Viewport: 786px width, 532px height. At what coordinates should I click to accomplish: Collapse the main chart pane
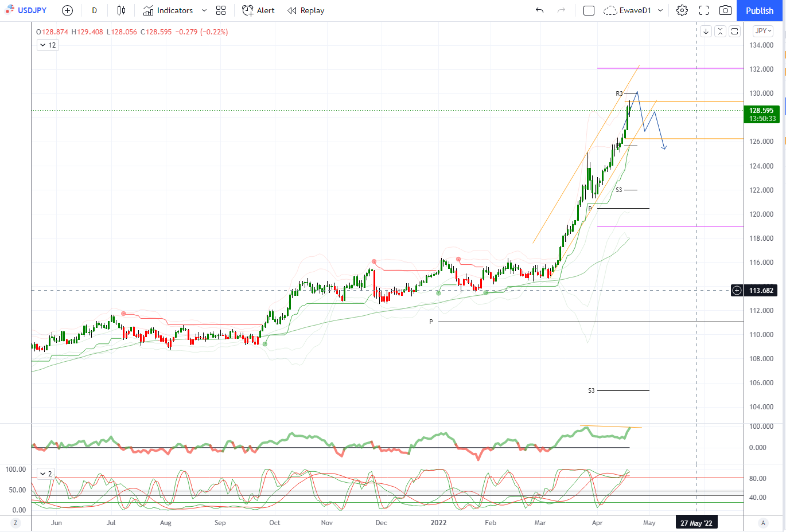[720, 31]
